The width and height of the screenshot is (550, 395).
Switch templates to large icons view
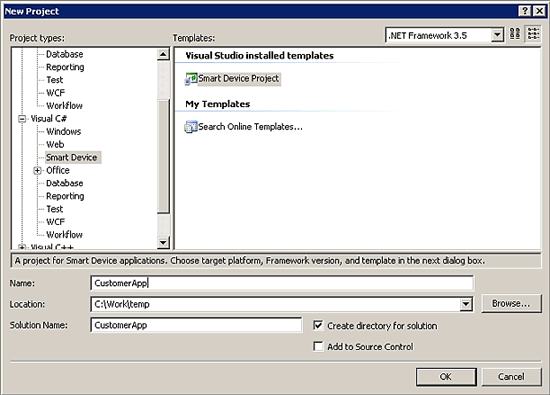pyautogui.click(x=515, y=34)
